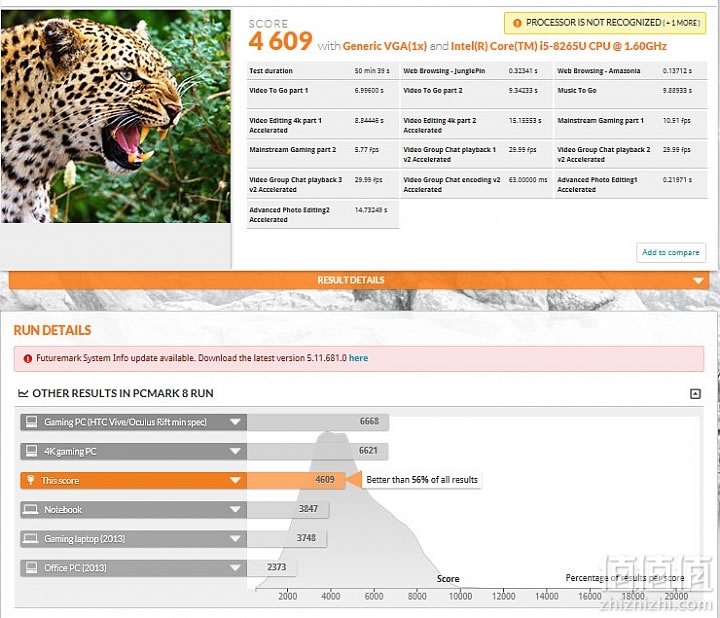
Task: Expand the This score row arrow
Action: click(x=235, y=480)
